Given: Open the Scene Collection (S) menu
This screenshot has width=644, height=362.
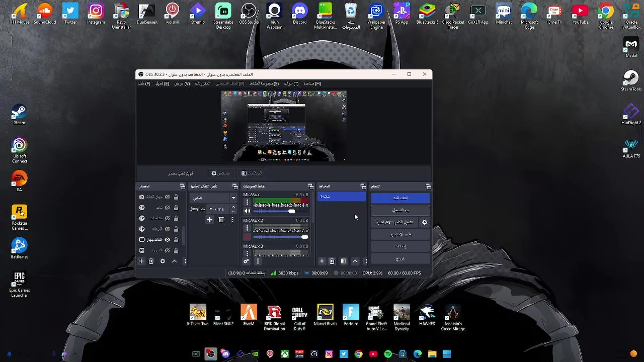Looking at the screenshot, I should pyautogui.click(x=264, y=83).
